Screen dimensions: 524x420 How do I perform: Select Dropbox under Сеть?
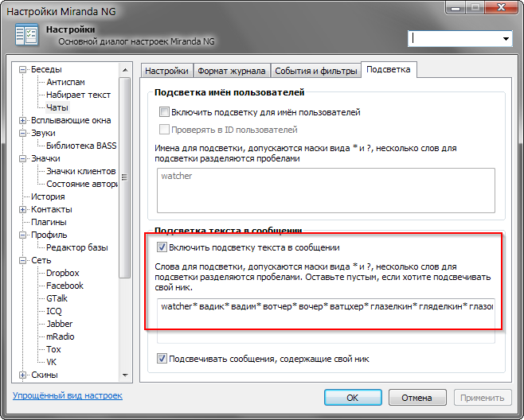(62, 273)
